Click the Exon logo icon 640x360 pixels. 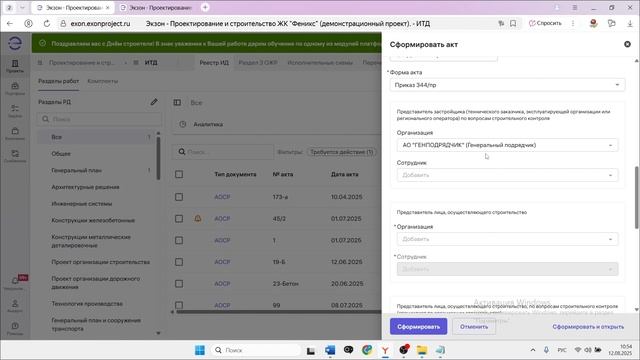[x=15, y=43]
